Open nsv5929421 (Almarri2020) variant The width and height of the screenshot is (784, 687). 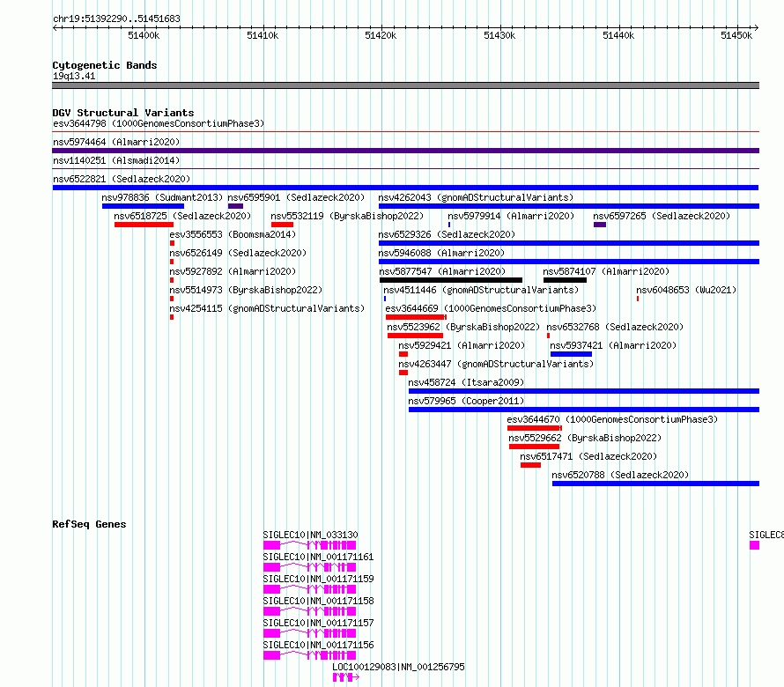coord(462,345)
